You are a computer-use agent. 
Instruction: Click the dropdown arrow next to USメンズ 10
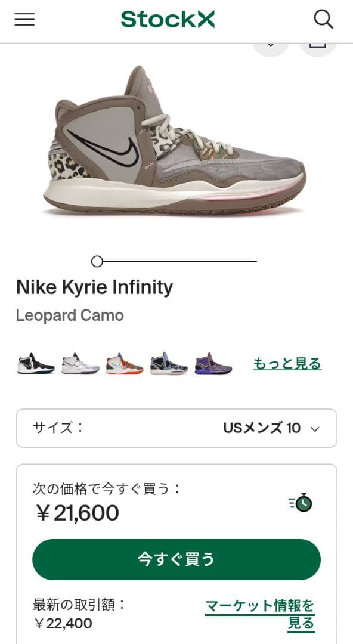[314, 428]
